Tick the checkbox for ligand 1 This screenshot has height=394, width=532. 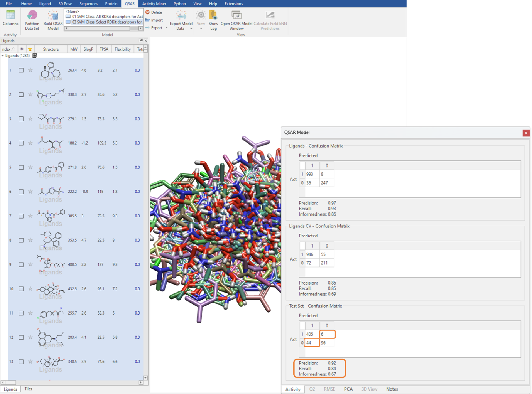pyautogui.click(x=21, y=70)
